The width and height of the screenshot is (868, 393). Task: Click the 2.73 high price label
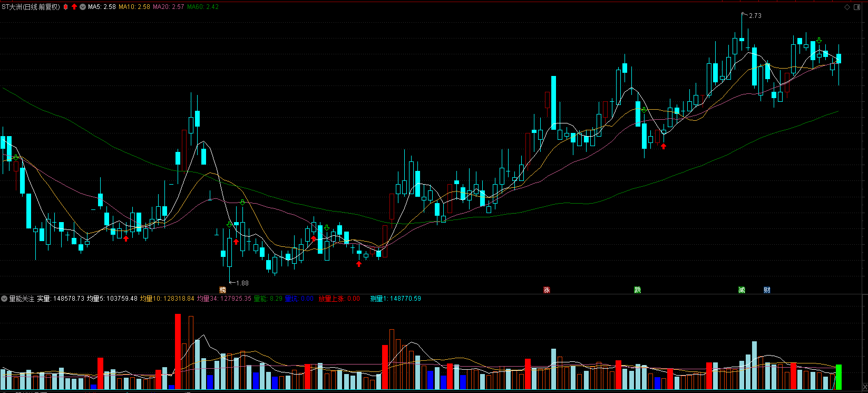pos(755,16)
